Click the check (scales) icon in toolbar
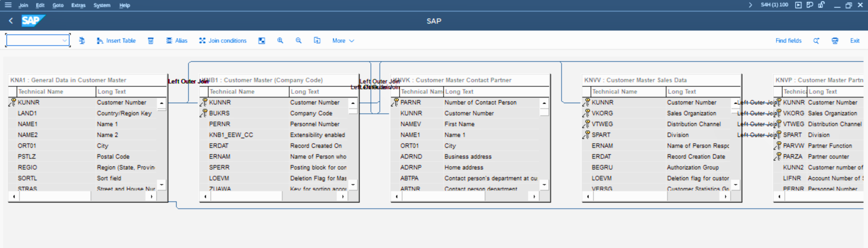 [x=82, y=40]
